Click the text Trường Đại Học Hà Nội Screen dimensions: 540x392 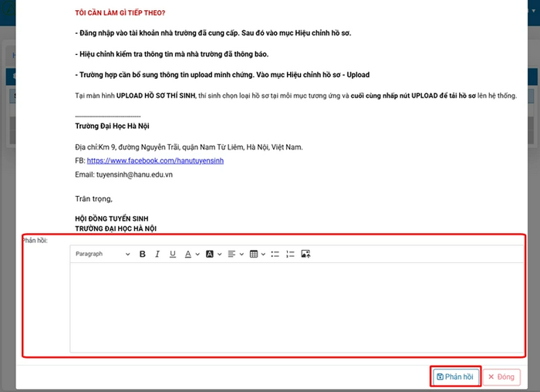point(112,126)
